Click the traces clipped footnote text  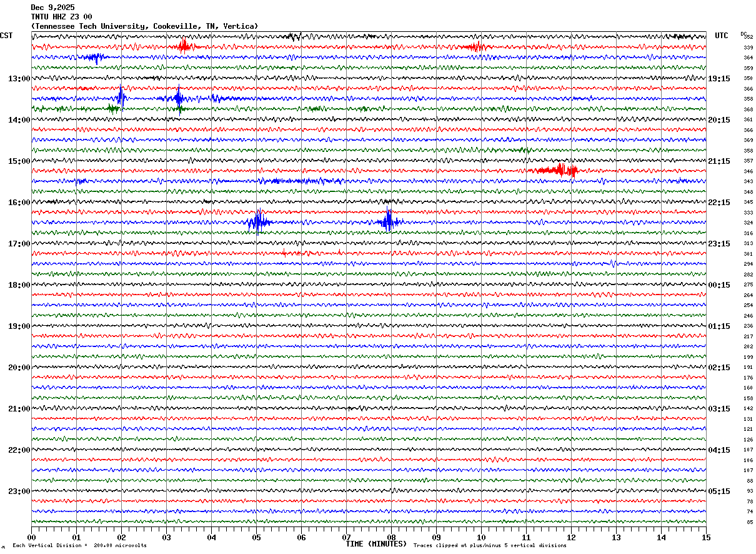pos(490,546)
